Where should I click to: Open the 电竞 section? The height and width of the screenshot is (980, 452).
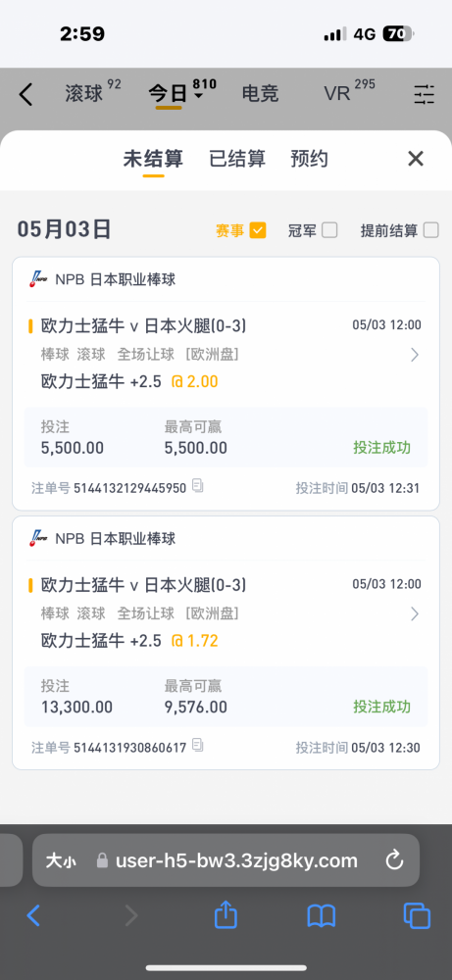pyautogui.click(x=260, y=94)
